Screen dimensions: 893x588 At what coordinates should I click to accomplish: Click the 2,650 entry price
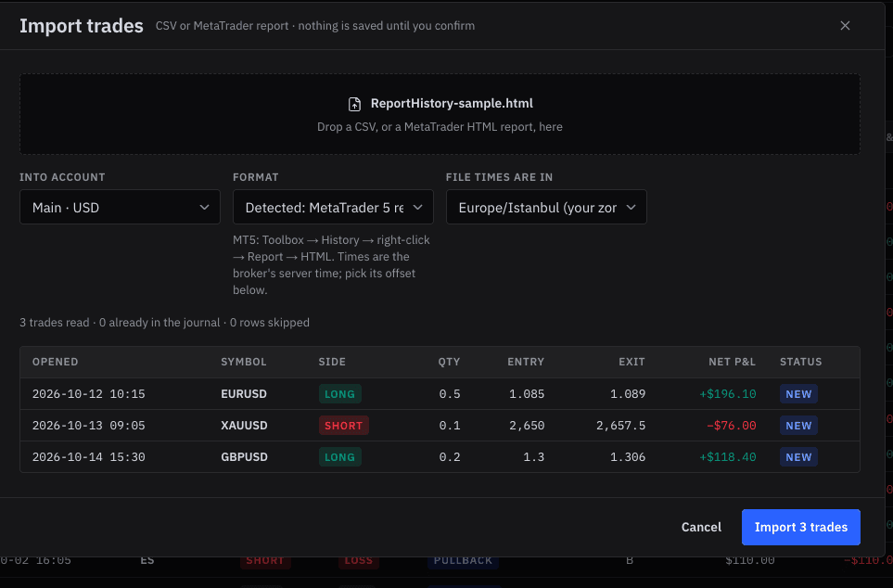tap(527, 426)
